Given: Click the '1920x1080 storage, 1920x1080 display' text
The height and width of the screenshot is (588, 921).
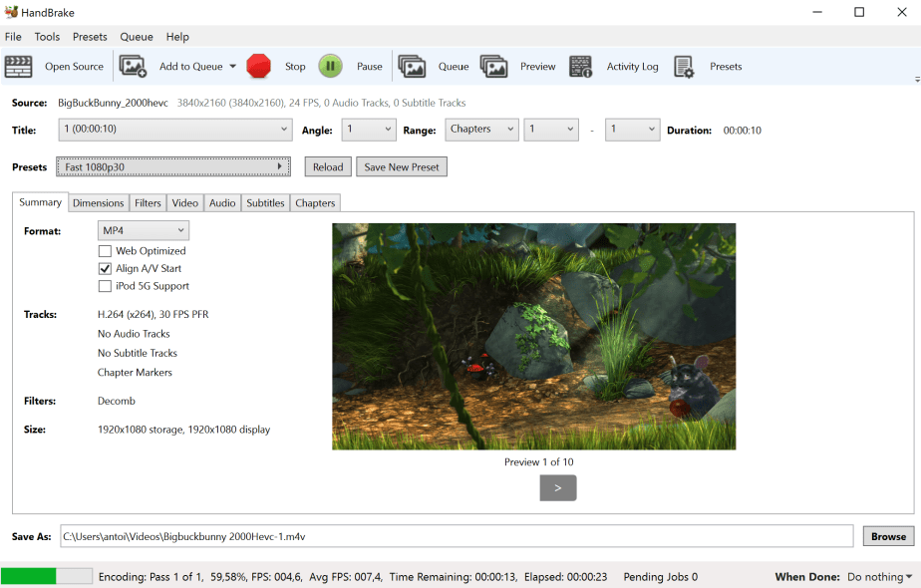Looking at the screenshot, I should click(183, 430).
